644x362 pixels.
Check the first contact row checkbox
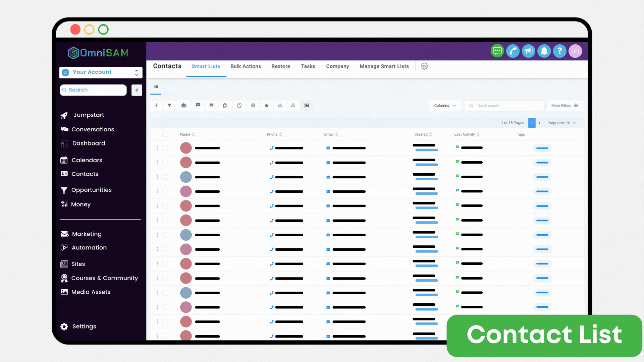(x=165, y=148)
